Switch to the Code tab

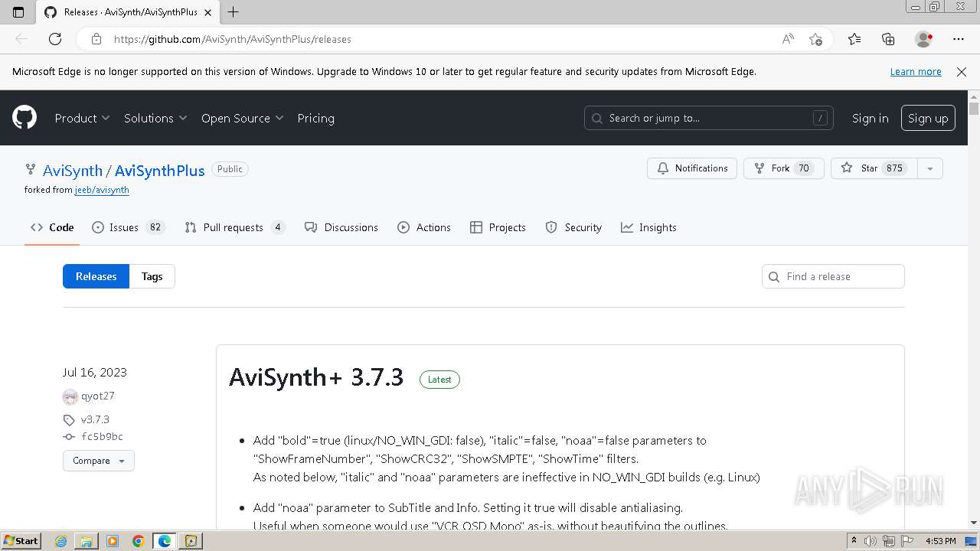coord(52,227)
